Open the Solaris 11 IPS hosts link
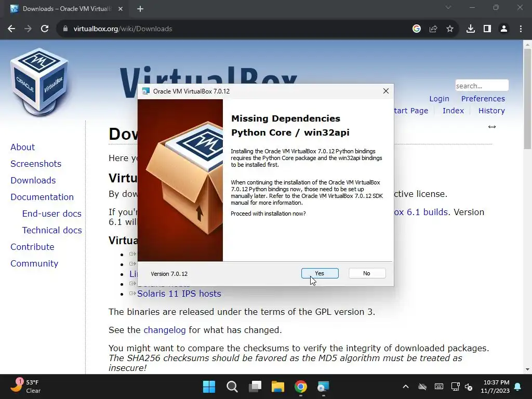Screen dimensions: 532x399 [x=179, y=294]
